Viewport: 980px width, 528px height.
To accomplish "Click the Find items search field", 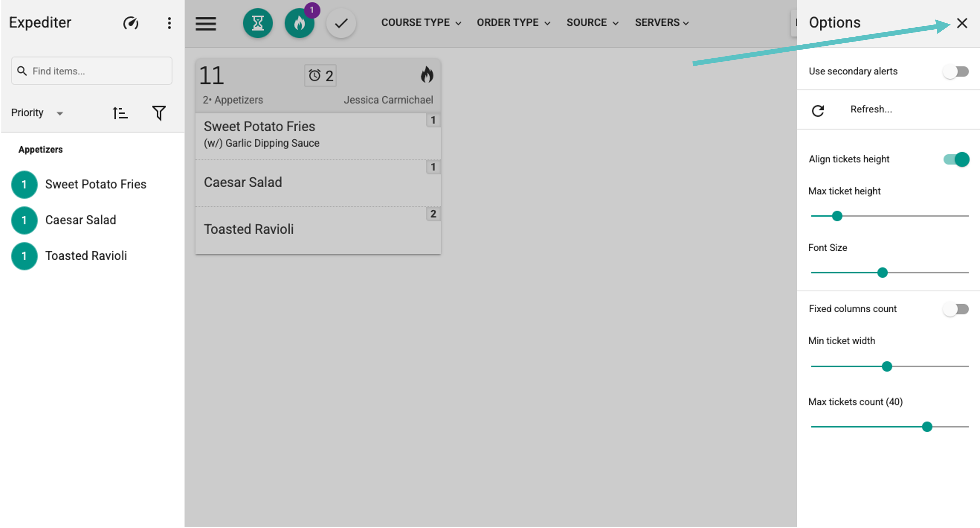I will coord(92,71).
